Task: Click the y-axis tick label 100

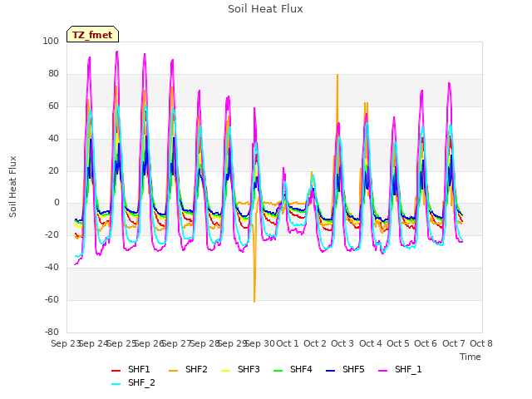Action: tap(51, 41)
